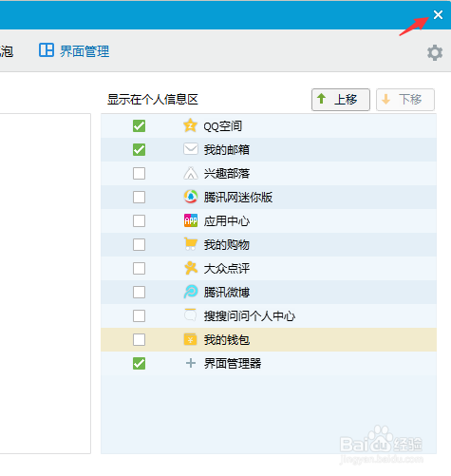Close the window with the X button
The image size is (451, 476).
click(438, 14)
